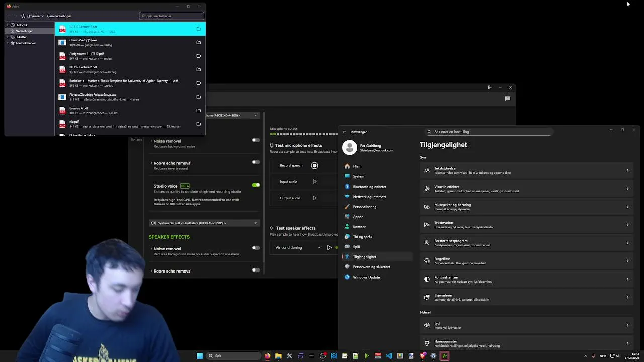Show PlaytestCloudAppReleaseSetup.exe in folder
The image size is (644, 362).
click(x=198, y=97)
